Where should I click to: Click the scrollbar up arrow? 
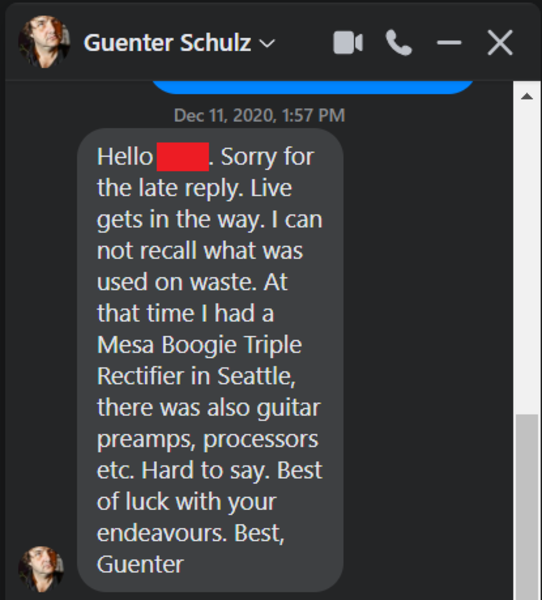coord(527,96)
